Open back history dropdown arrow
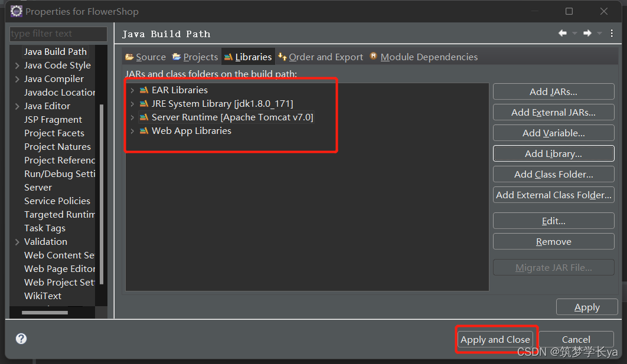 click(574, 34)
